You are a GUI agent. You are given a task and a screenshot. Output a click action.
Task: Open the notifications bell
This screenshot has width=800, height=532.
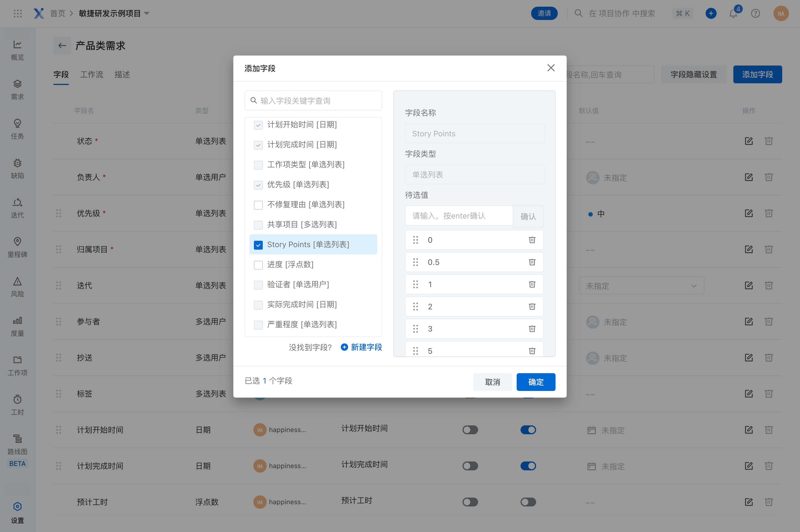(733, 14)
